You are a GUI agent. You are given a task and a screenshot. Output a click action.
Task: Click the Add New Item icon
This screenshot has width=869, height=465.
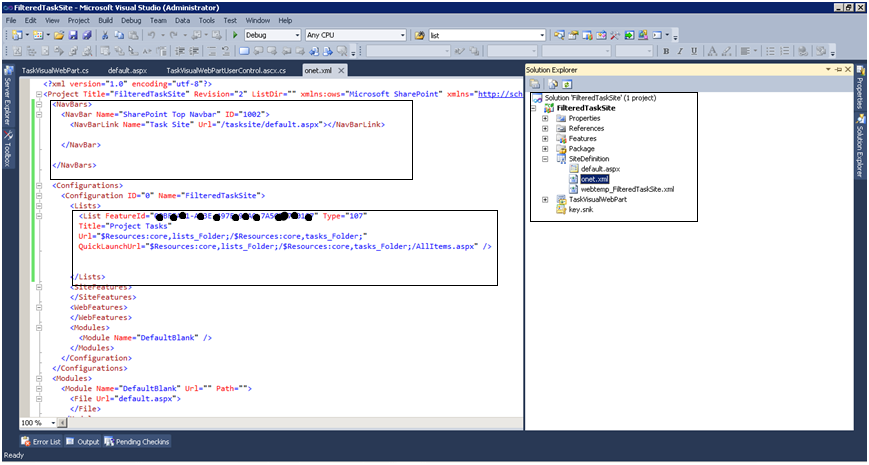click(38, 35)
